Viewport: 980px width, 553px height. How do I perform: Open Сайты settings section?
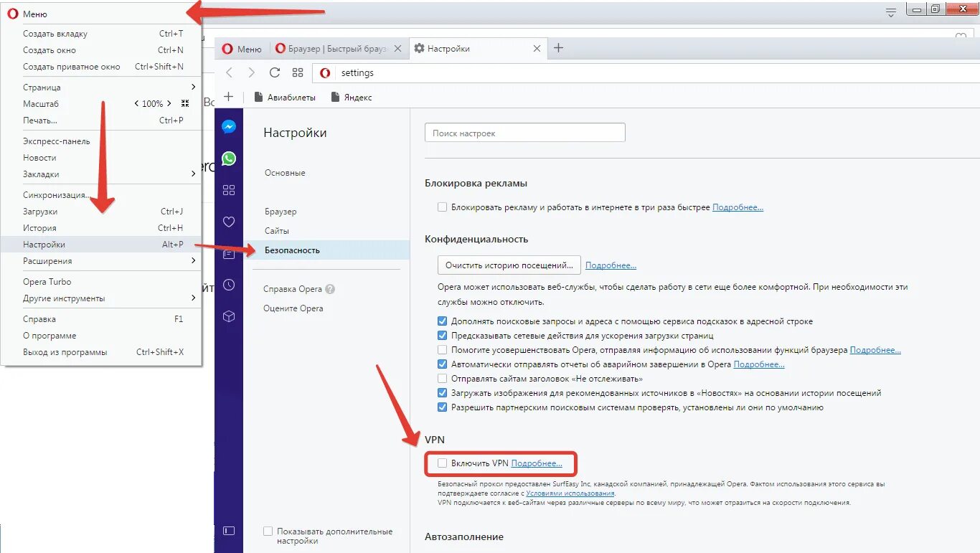[277, 231]
